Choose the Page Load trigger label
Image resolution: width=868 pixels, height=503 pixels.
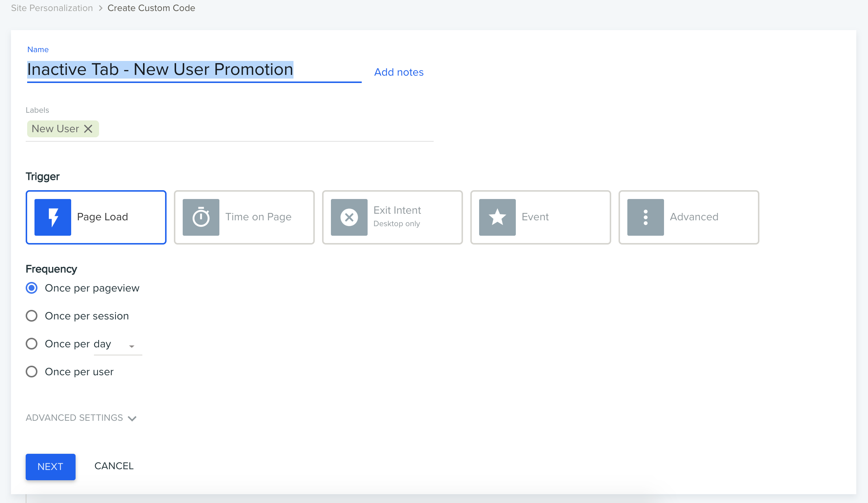coord(102,217)
